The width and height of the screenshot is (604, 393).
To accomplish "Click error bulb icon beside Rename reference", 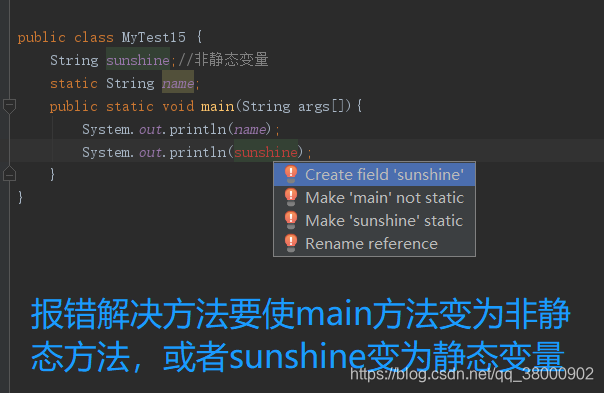I will pos(291,244).
